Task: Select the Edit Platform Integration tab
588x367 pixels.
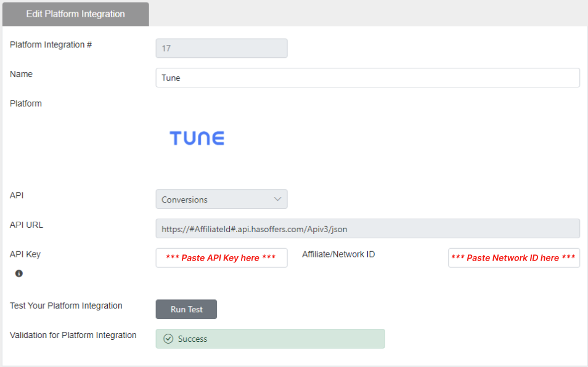Action: pos(76,14)
